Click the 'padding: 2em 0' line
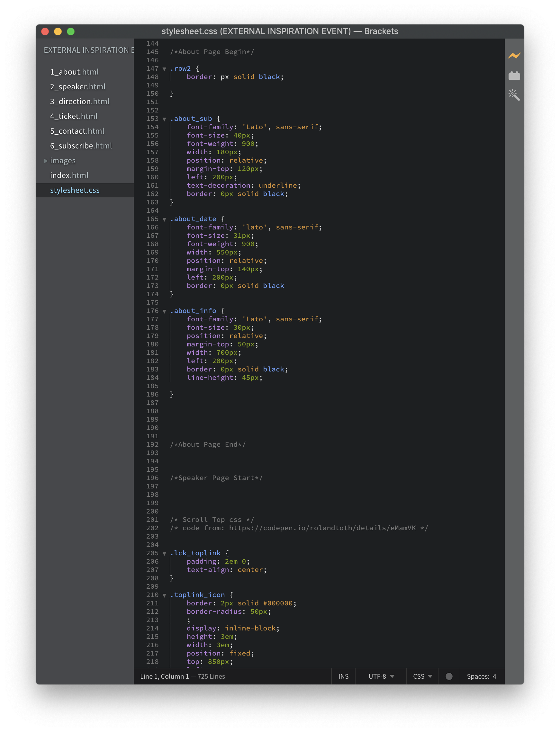Image resolution: width=560 pixels, height=732 pixels. click(218, 561)
